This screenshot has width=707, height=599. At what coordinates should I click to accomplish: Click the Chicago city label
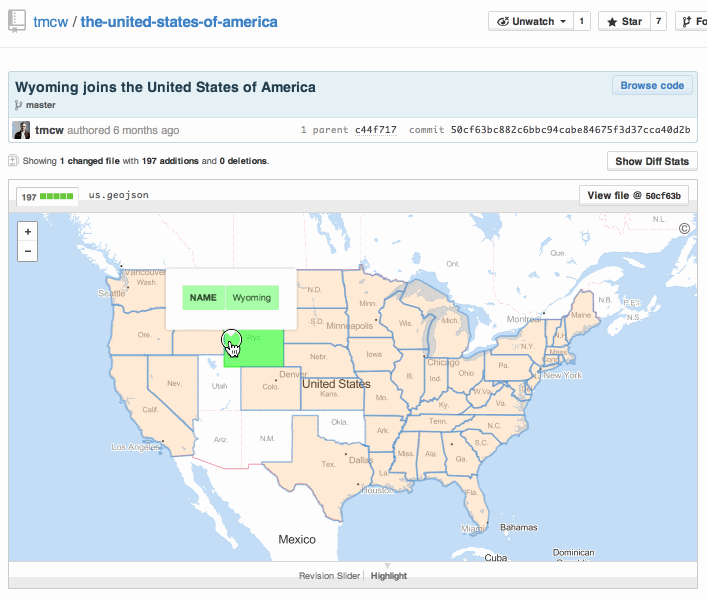coord(443,362)
